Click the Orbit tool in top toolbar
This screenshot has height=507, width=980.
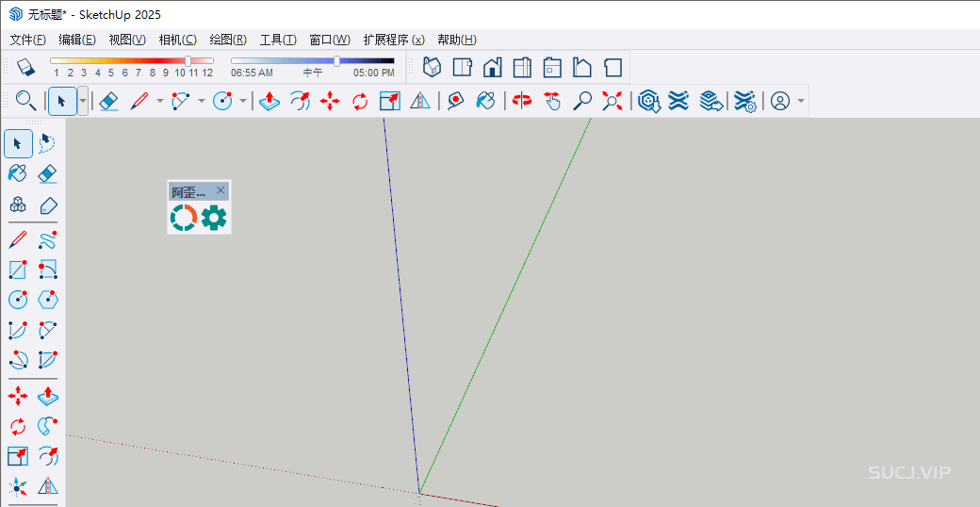click(x=521, y=101)
